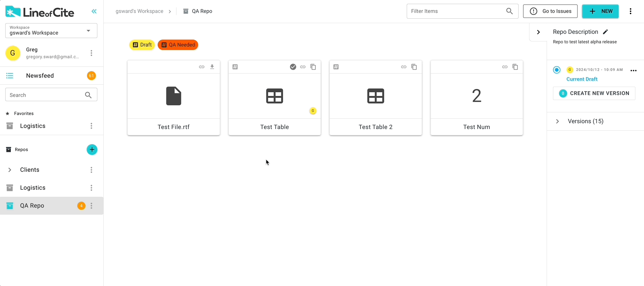This screenshot has width=644, height=286.
Task: Click CREATE NEW VERSION button
Action: pyautogui.click(x=594, y=93)
